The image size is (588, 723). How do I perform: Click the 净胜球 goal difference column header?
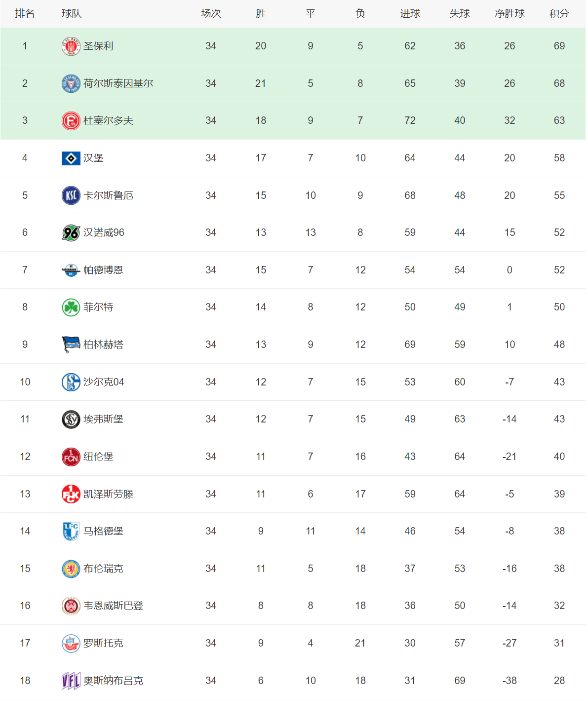(510, 14)
